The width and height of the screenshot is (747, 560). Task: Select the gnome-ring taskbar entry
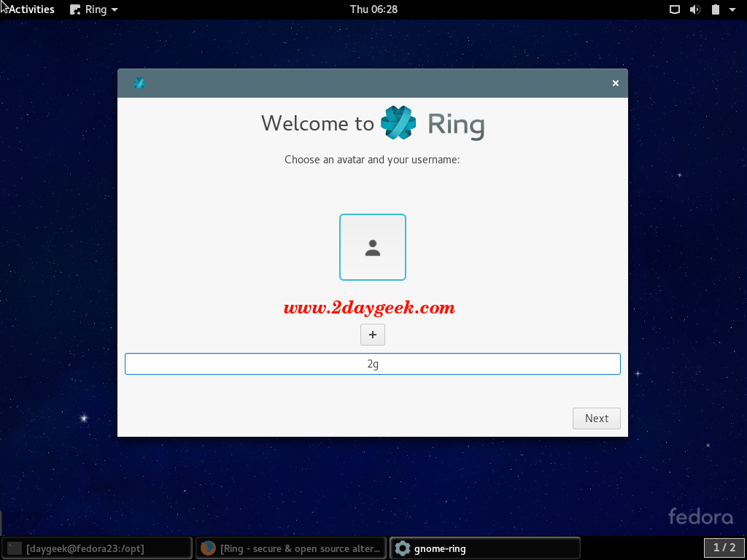point(485,548)
